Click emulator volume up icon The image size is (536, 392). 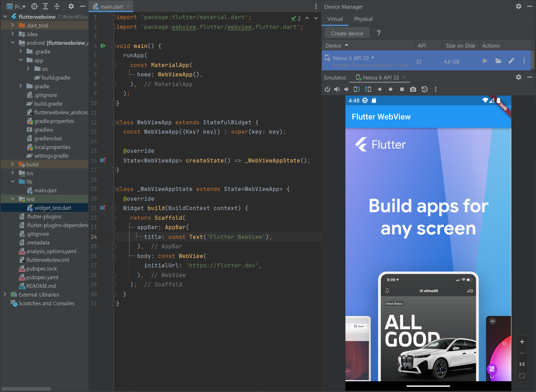tap(337, 89)
